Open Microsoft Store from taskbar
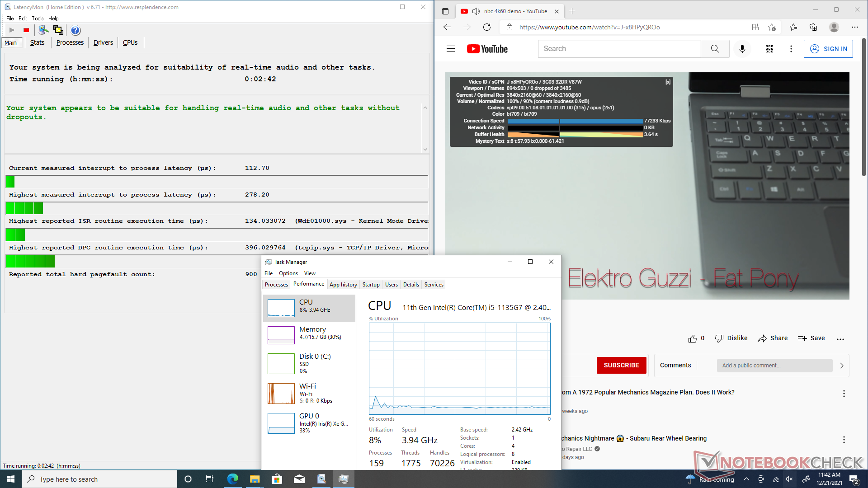 277,479
